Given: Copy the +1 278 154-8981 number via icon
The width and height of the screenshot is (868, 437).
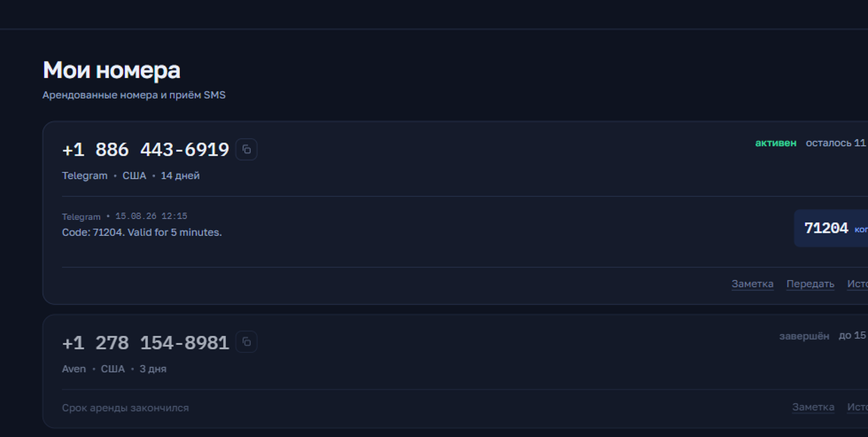Looking at the screenshot, I should [247, 342].
